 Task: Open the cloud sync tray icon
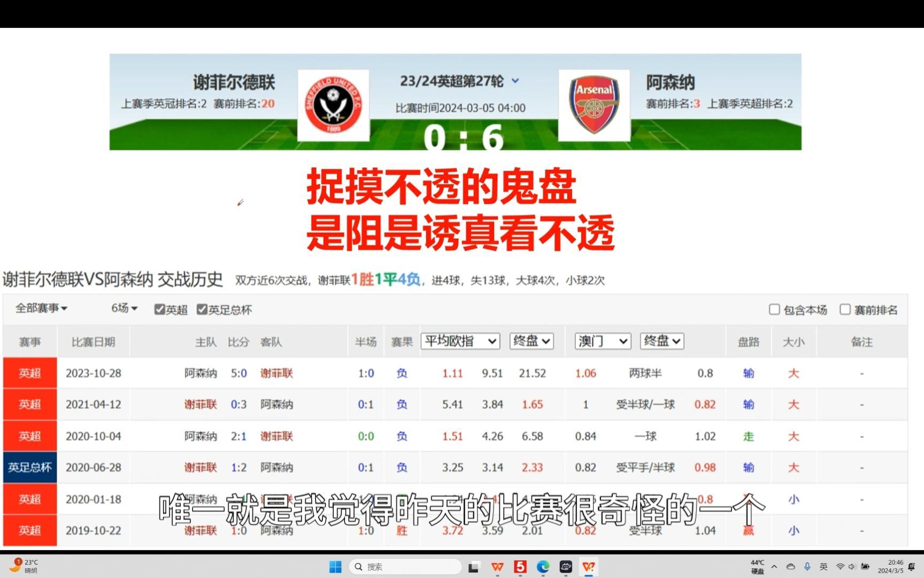point(790,567)
